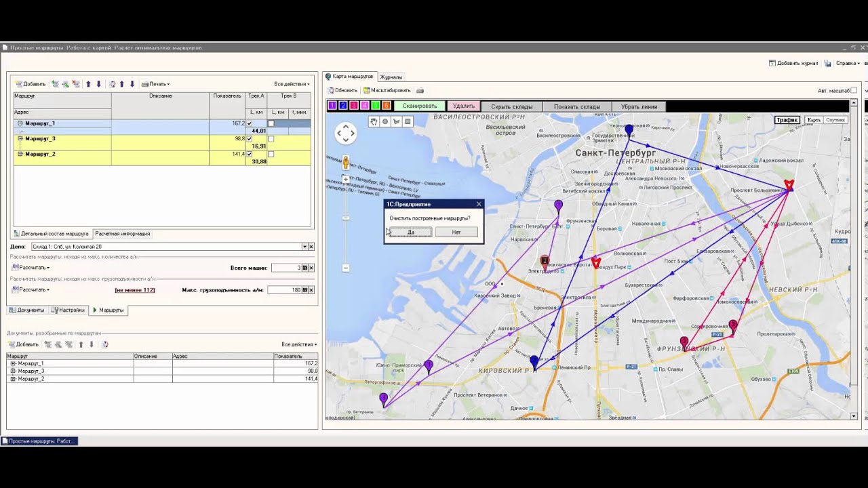
Task: Select orange color swatch number 6
Action: [387, 105]
